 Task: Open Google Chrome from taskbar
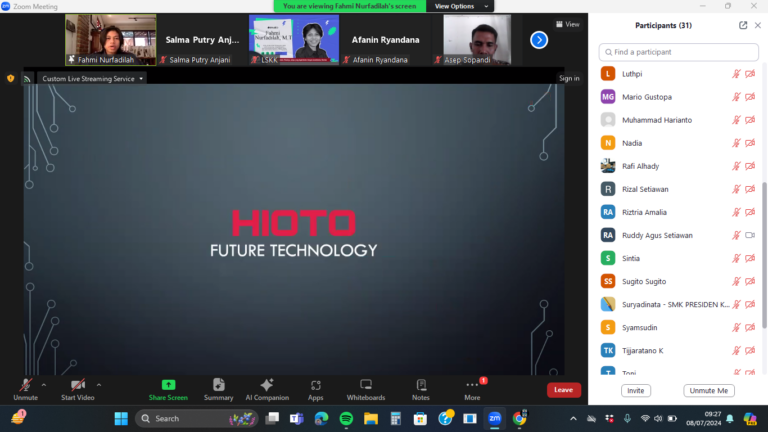pyautogui.click(x=519, y=418)
